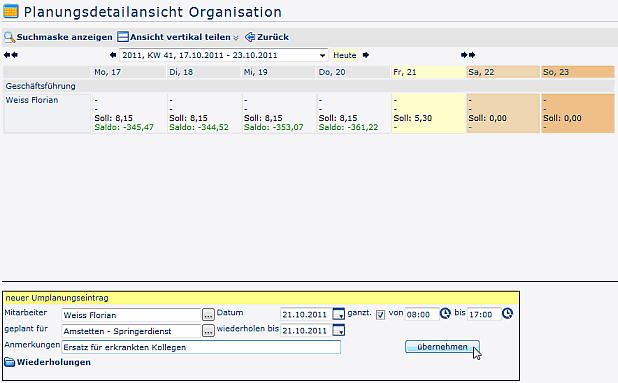The width and height of the screenshot is (618, 383).
Task: Select the Fr, 21 column header
Action: pyautogui.click(x=428, y=72)
